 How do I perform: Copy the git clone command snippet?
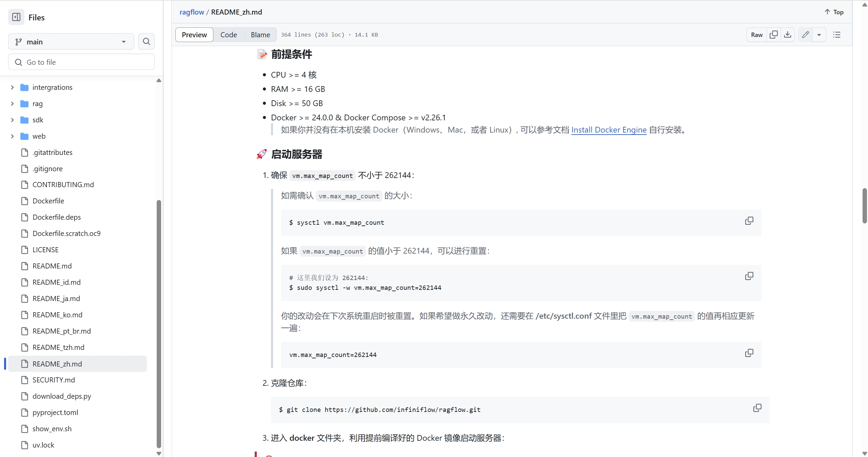click(757, 408)
